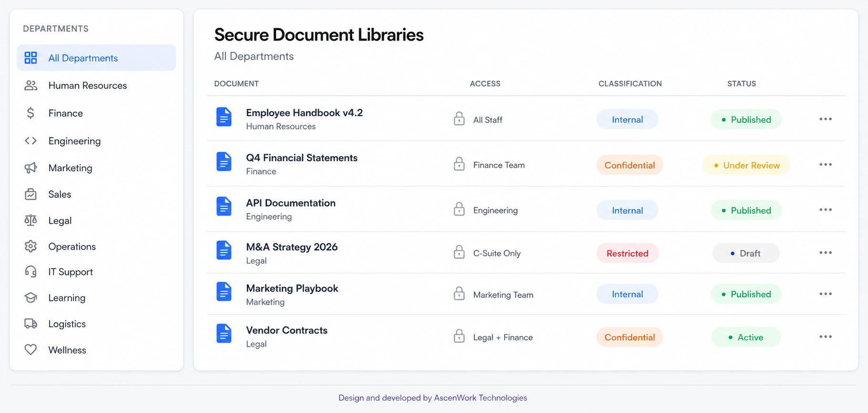Image resolution: width=868 pixels, height=413 pixels.
Task: Click the STATUS column header
Action: point(742,84)
